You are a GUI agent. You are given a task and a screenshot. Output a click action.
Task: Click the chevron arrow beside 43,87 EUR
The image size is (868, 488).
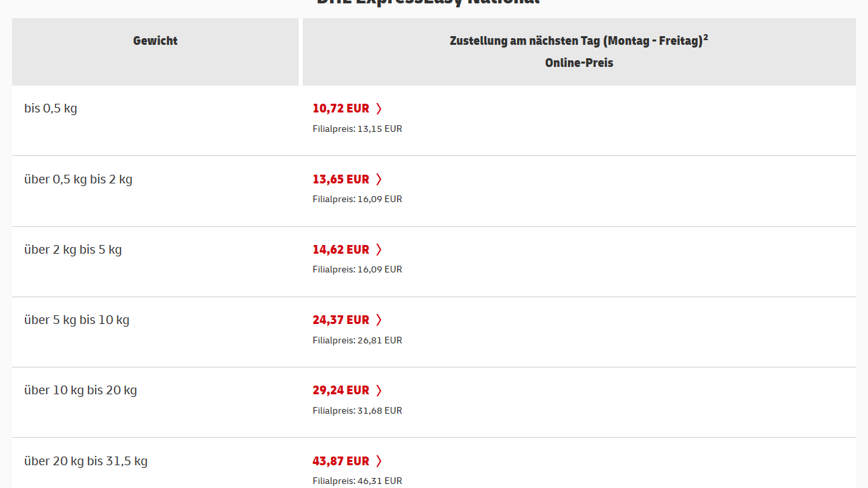379,461
